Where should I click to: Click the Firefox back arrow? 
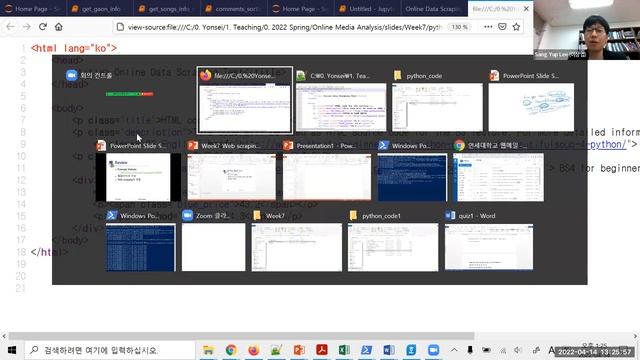[x=10, y=27]
